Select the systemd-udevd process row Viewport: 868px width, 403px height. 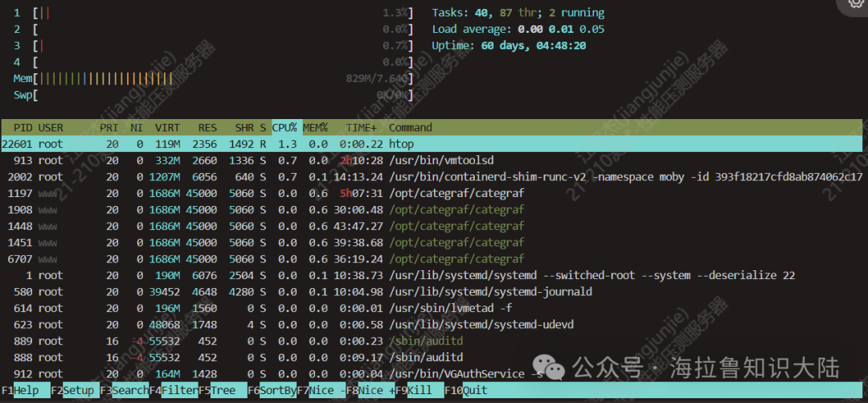(432, 324)
